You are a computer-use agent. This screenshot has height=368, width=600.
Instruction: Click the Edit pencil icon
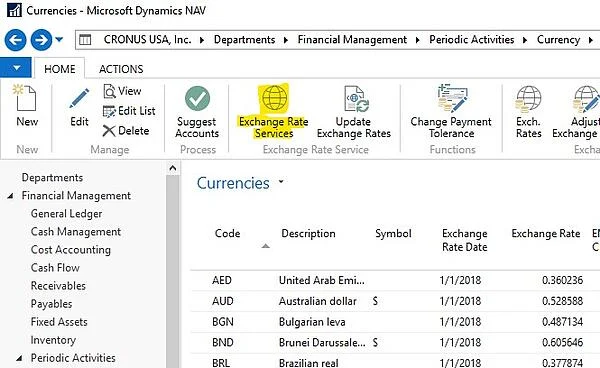pyautogui.click(x=79, y=98)
